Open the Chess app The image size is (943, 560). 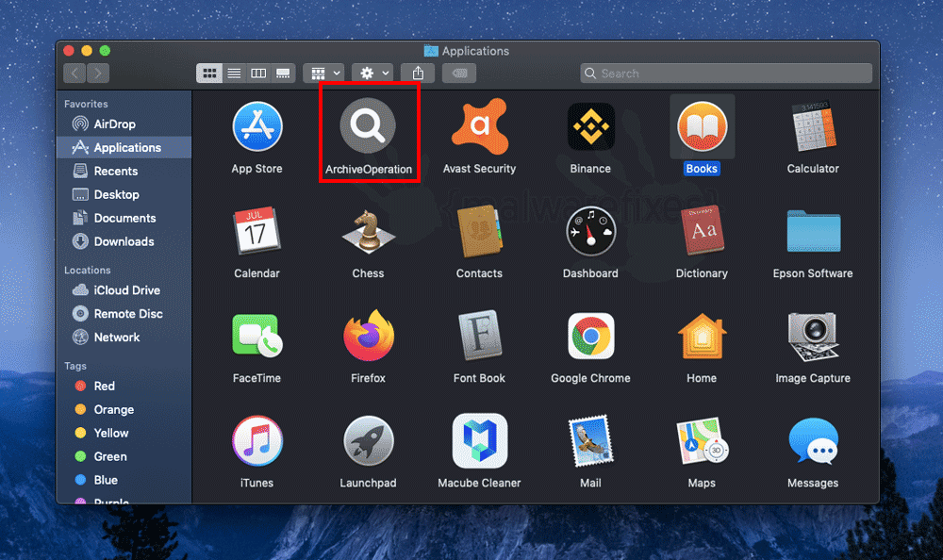tap(368, 231)
